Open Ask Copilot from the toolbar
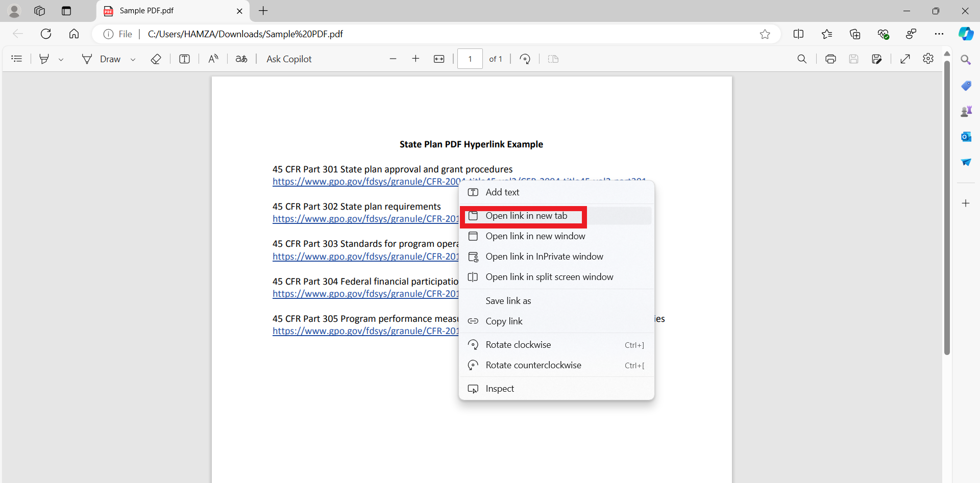 288,59
